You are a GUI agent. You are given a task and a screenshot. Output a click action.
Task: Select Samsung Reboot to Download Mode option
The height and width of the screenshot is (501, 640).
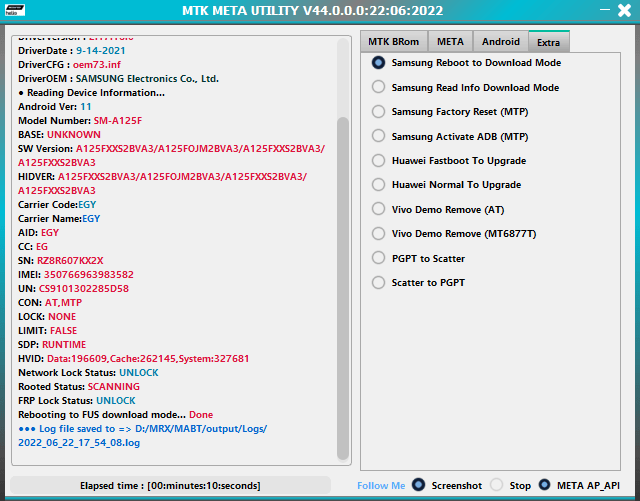(466, 62)
